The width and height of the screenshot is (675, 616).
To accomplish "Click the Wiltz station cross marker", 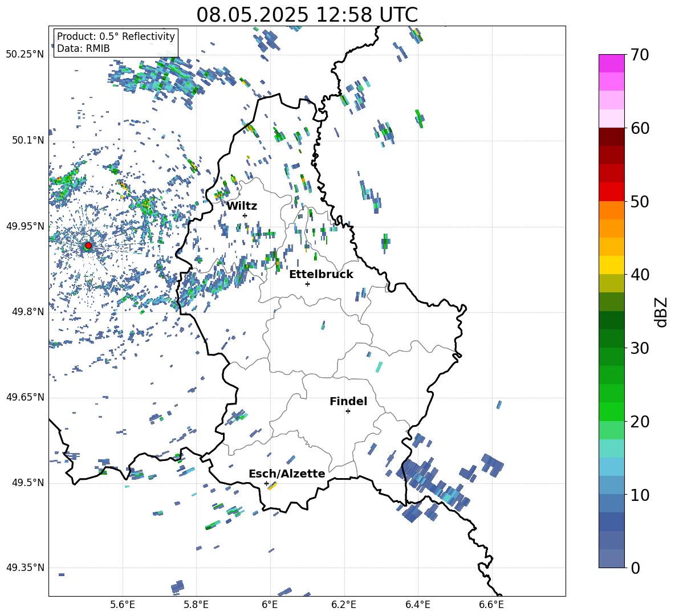I will pos(245,215).
